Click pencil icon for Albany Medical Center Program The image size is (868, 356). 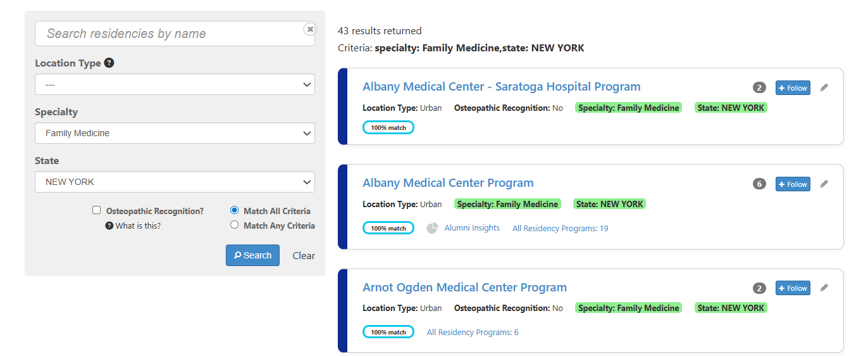(824, 184)
